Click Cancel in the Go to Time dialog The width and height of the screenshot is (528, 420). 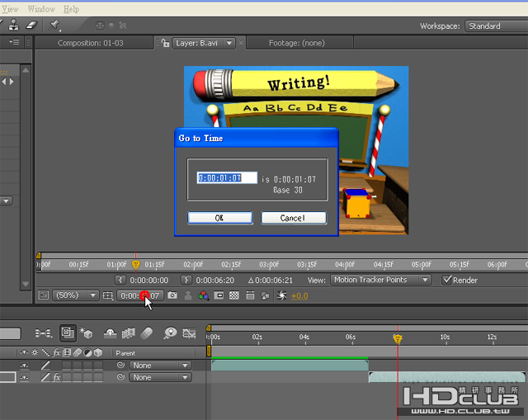[x=293, y=218]
